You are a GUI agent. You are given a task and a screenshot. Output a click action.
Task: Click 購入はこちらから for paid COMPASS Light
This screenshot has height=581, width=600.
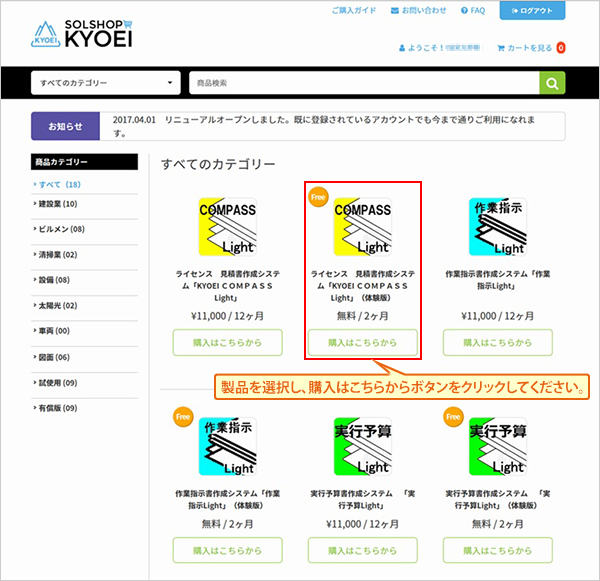pos(227,343)
